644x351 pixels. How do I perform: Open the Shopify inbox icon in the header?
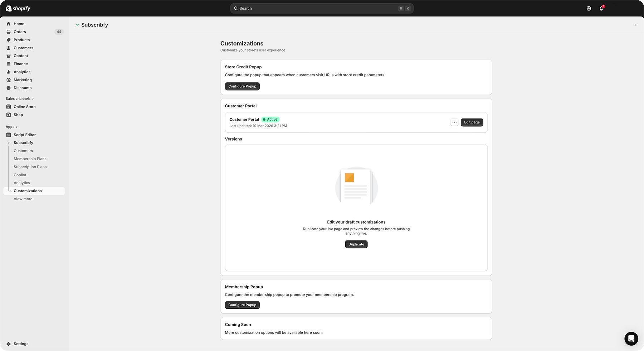pyautogui.click(x=588, y=8)
